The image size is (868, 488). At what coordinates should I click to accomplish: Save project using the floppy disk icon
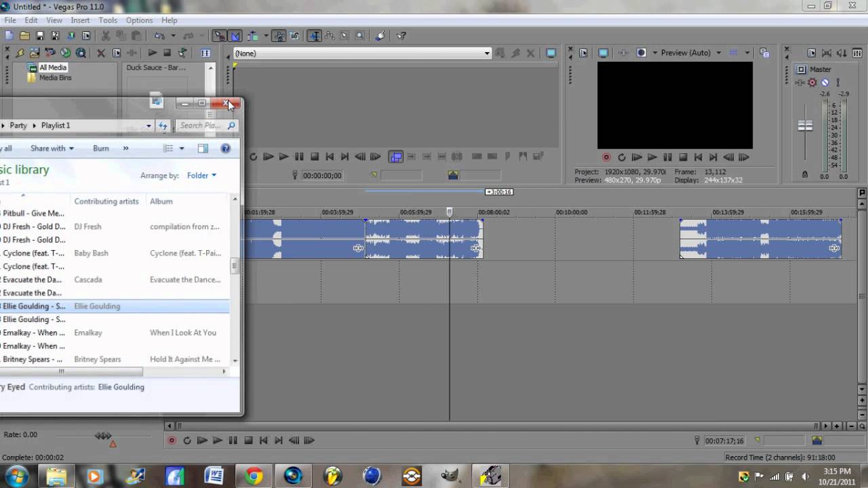(x=40, y=36)
